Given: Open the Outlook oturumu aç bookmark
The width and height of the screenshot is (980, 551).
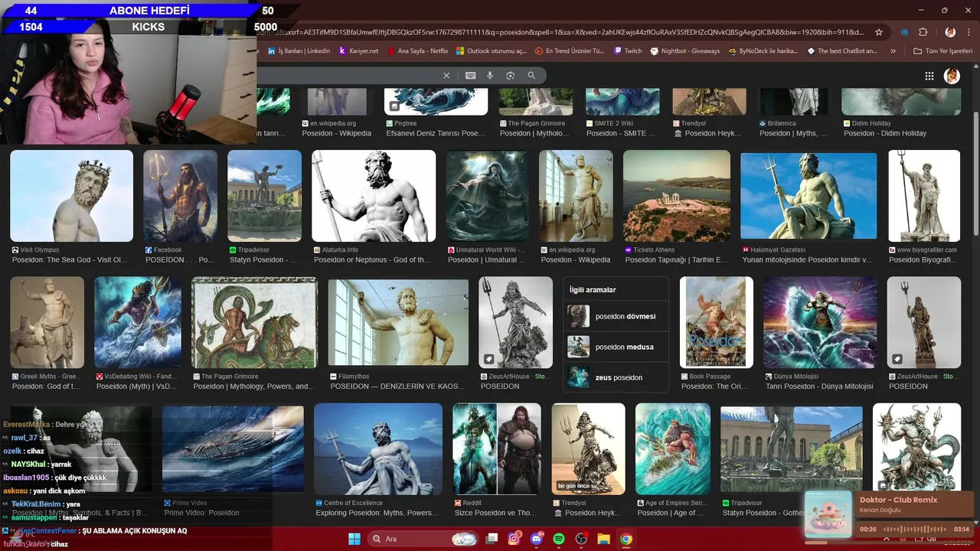Looking at the screenshot, I should coord(492,51).
